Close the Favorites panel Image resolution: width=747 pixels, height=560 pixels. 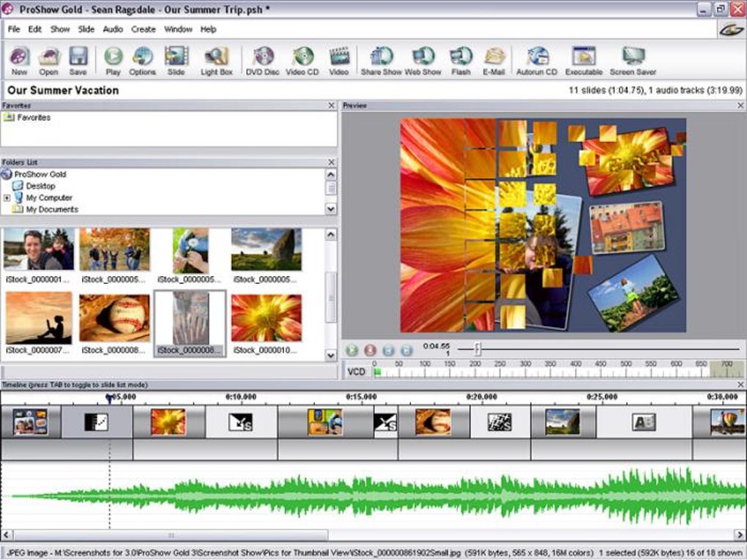[331, 106]
